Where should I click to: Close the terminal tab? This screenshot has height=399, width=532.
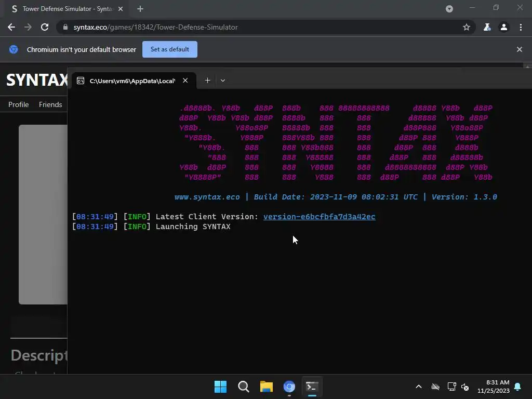click(185, 81)
